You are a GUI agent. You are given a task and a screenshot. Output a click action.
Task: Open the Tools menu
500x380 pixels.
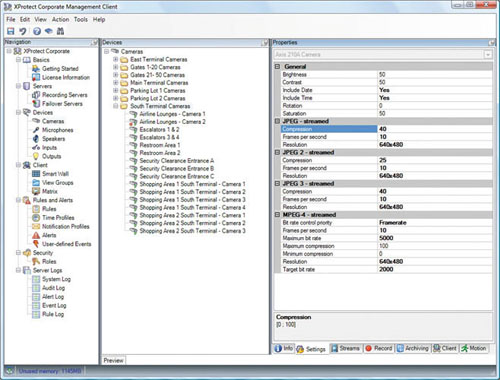pos(81,19)
